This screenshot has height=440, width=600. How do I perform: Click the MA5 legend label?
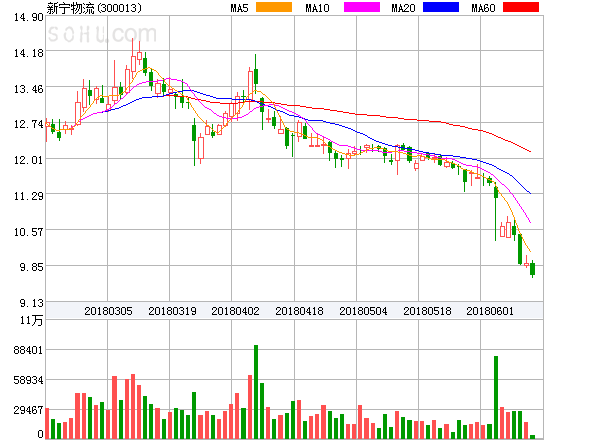[x=239, y=8]
